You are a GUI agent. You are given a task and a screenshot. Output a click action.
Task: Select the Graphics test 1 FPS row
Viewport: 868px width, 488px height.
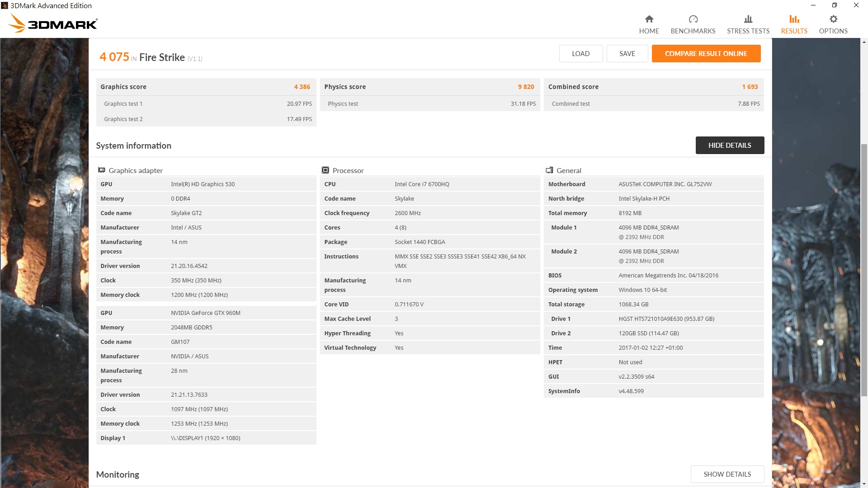coord(206,103)
